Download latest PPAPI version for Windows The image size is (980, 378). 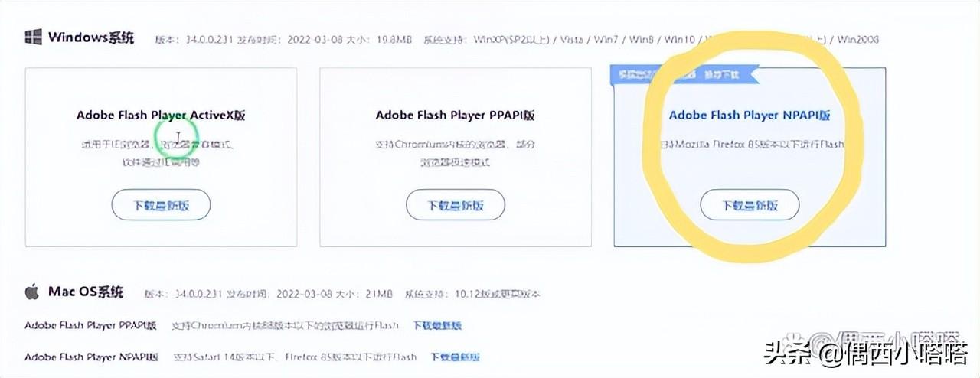456,205
